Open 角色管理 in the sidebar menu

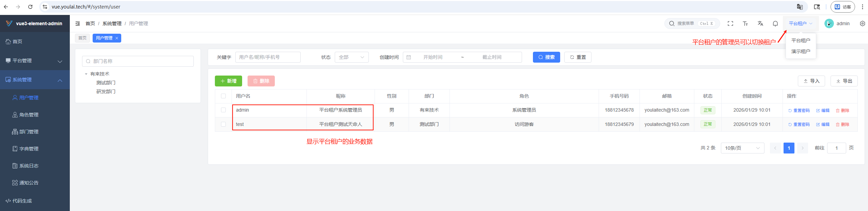[x=29, y=115]
